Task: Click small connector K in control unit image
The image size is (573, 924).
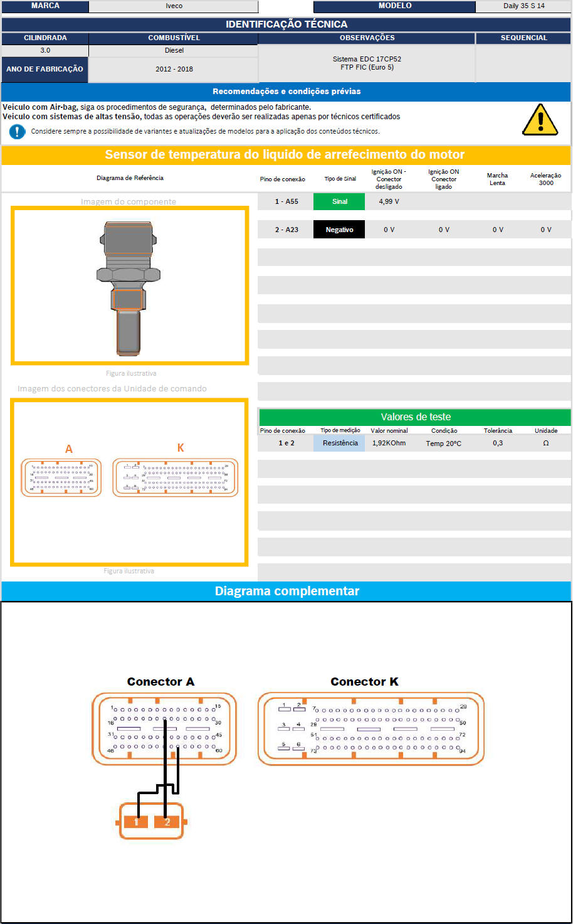Action: (176, 478)
